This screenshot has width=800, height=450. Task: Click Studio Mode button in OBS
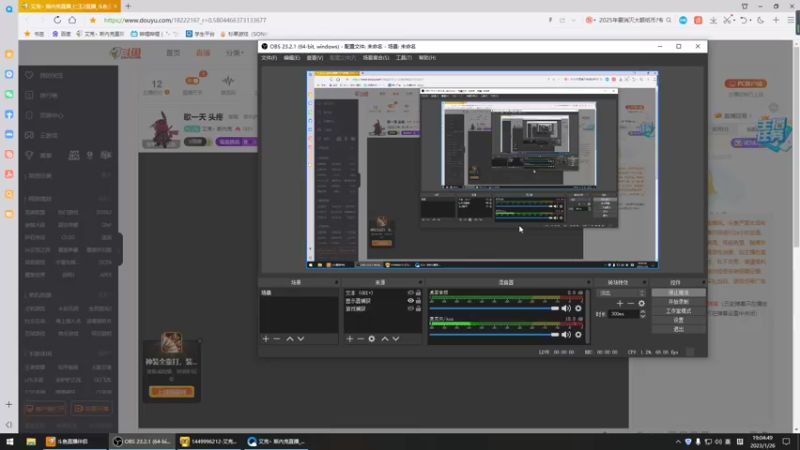pos(678,311)
